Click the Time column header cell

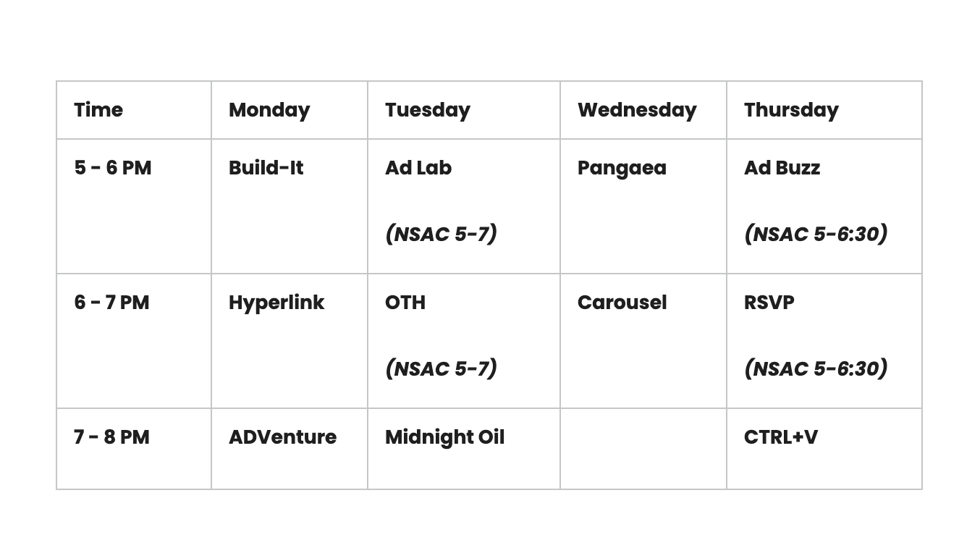coord(134,110)
